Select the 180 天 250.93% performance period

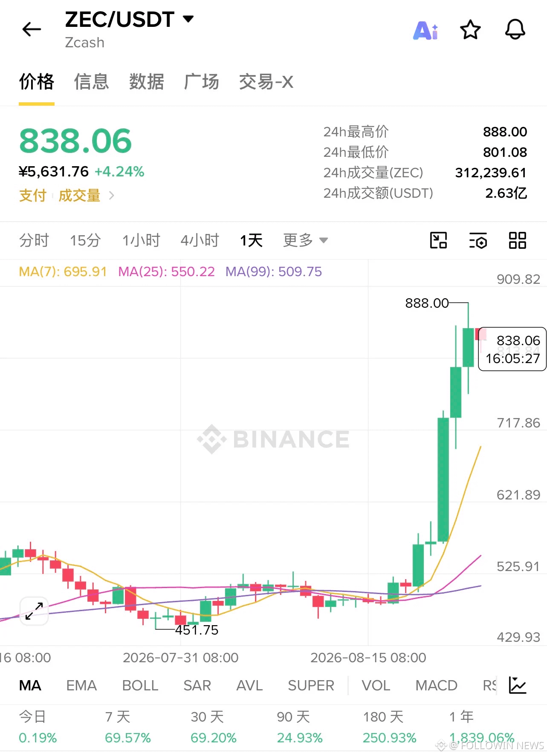390,727
